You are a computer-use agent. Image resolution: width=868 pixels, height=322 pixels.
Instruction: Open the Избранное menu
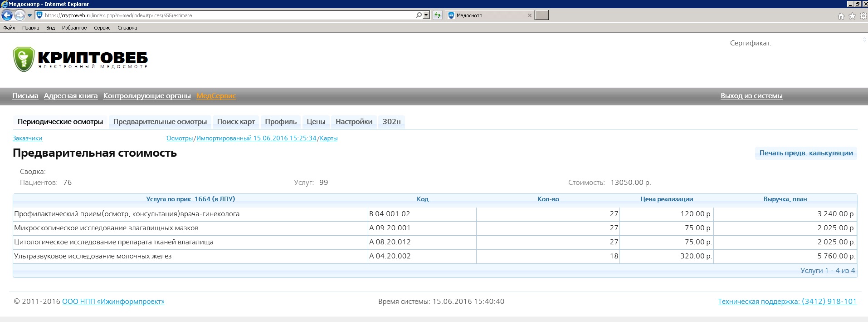click(x=74, y=28)
